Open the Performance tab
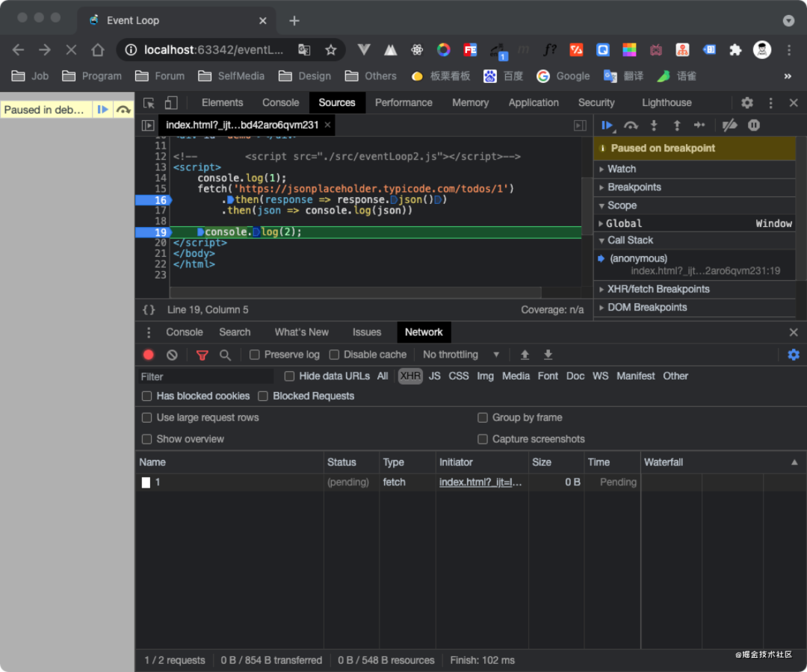The image size is (807, 672). pos(403,103)
